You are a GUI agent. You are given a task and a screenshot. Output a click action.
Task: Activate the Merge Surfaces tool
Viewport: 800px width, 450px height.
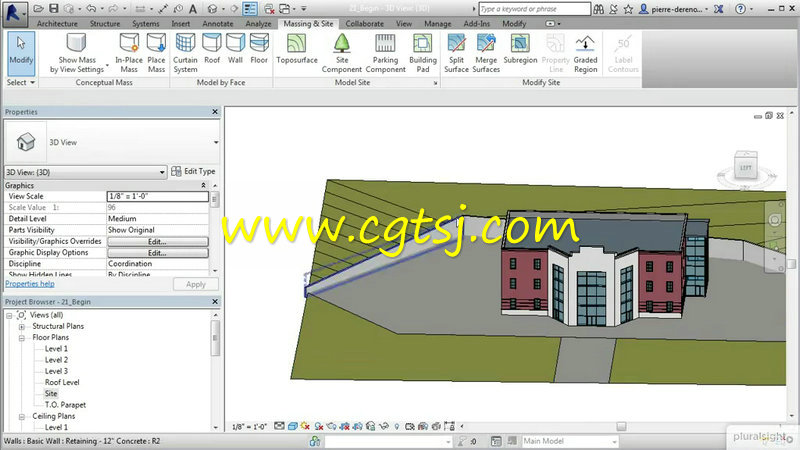(x=486, y=53)
